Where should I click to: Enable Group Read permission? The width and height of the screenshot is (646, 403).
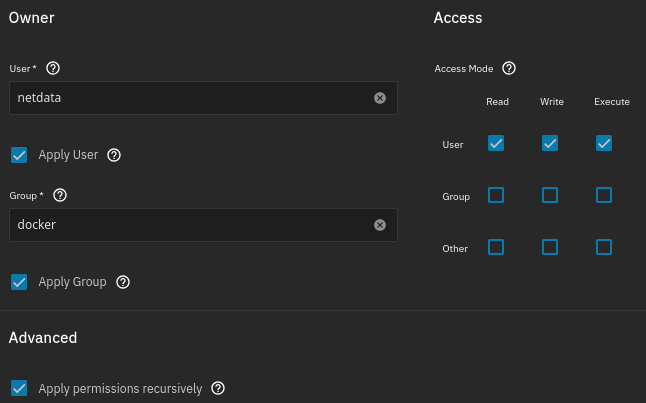pos(496,195)
